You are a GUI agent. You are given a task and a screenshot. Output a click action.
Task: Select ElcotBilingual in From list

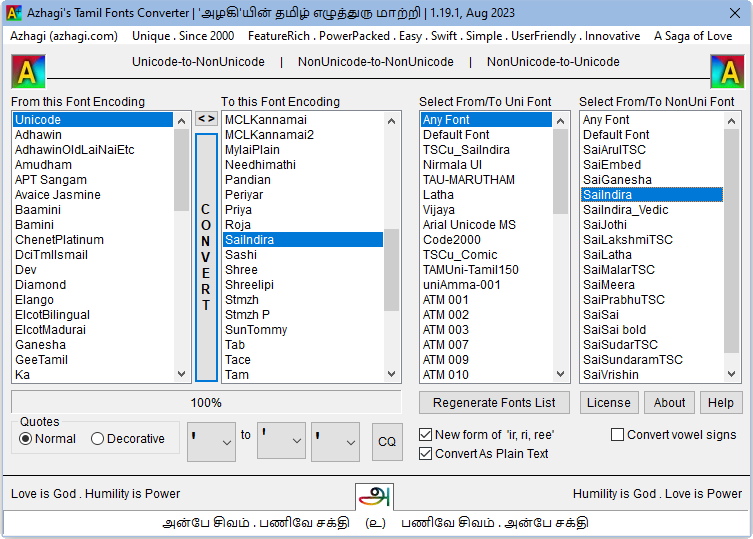(93, 315)
